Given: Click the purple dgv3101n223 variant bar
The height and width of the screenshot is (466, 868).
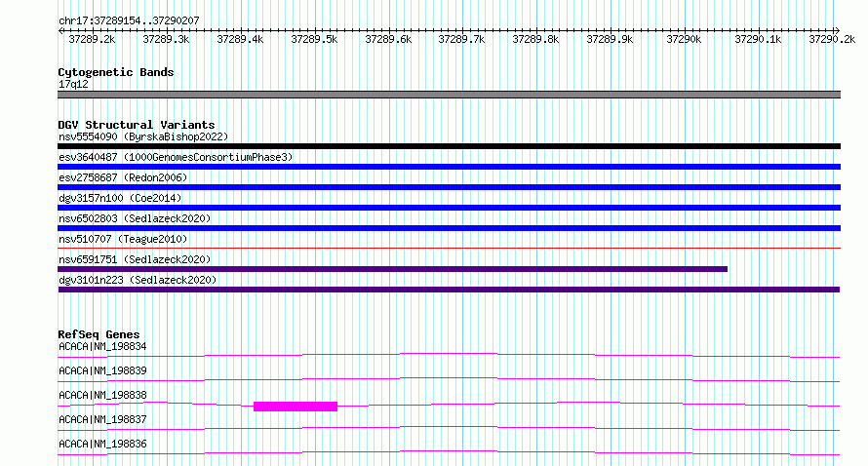Looking at the screenshot, I should [449, 290].
